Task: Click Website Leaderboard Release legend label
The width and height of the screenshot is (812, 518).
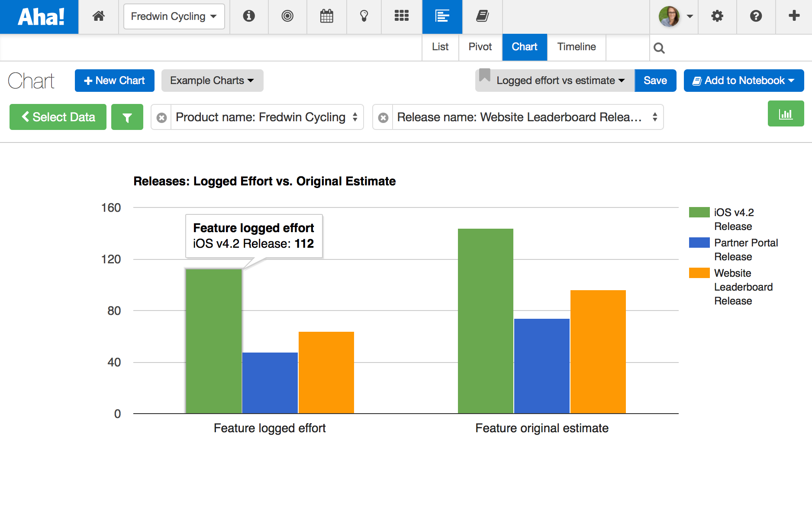Action: coord(743,287)
